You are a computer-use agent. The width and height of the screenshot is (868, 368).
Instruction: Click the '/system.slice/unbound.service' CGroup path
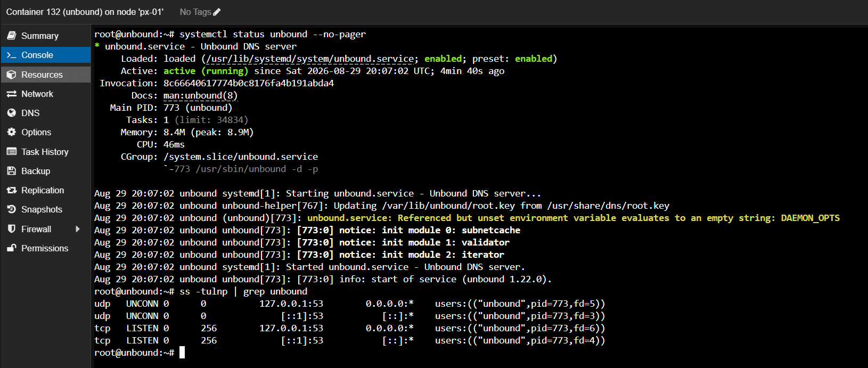pyautogui.click(x=241, y=157)
